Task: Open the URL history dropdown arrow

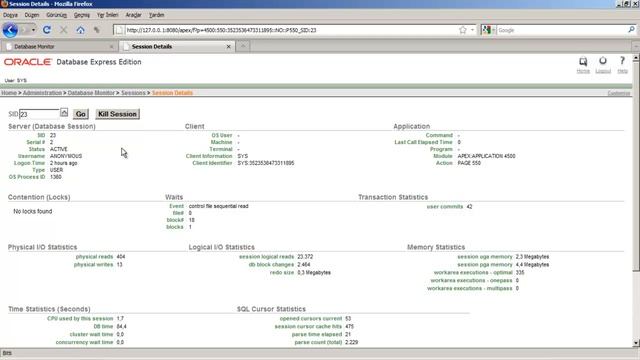Action: pos(472,30)
